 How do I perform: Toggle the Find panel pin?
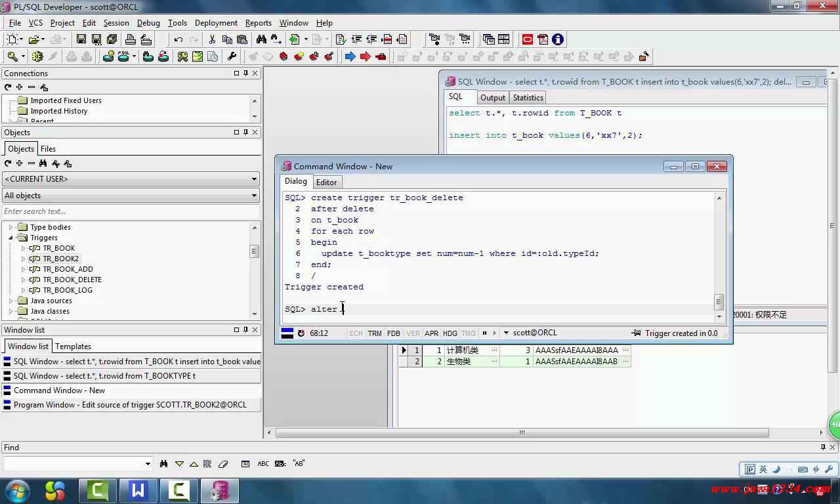click(824, 448)
